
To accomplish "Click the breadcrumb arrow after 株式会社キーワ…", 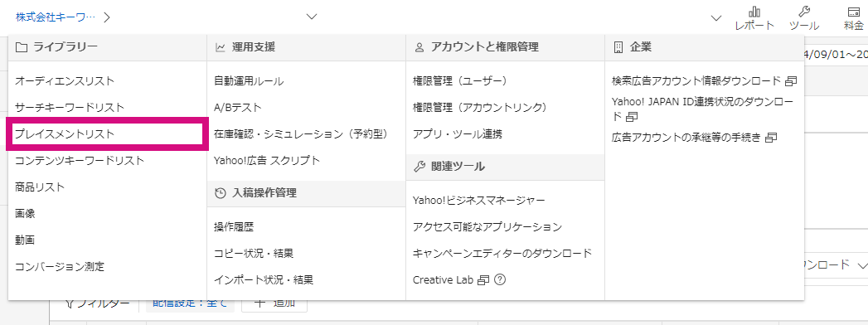I will coord(107,17).
